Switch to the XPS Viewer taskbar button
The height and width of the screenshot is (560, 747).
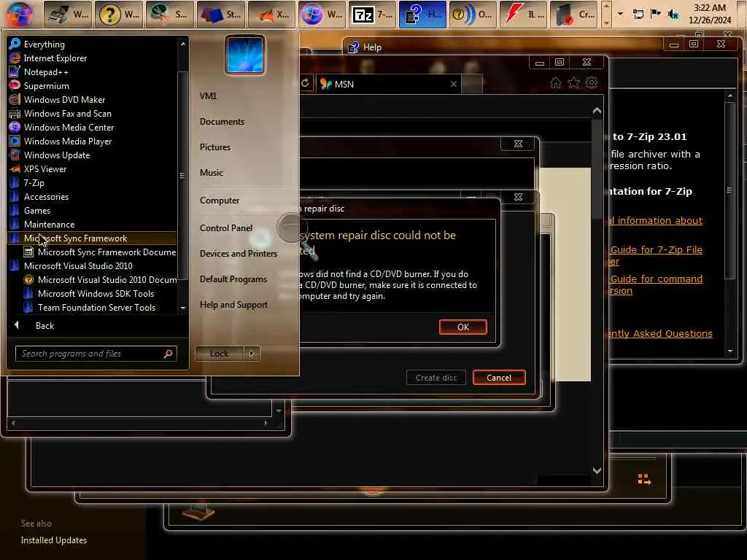[x=272, y=15]
